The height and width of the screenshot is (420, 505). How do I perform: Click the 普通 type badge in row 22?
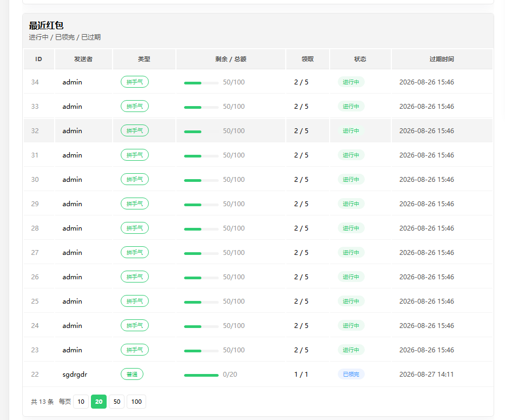point(132,374)
